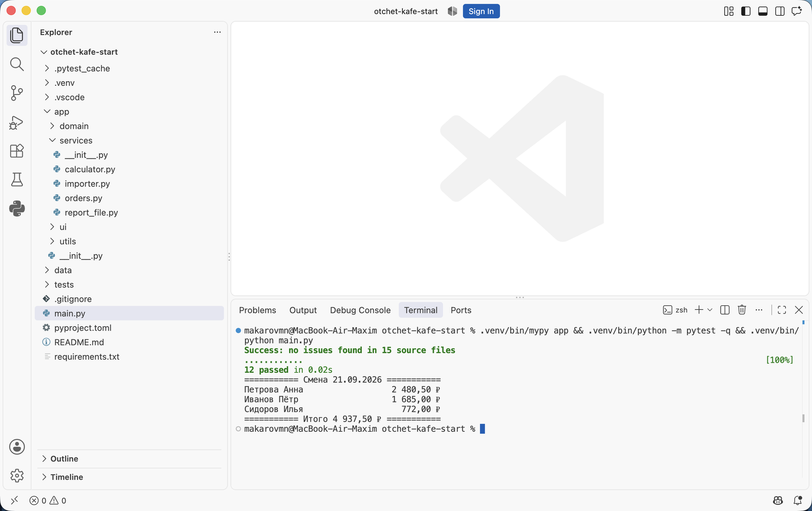Open the new terminal launch profile dropdown
812x511 pixels.
710,310
